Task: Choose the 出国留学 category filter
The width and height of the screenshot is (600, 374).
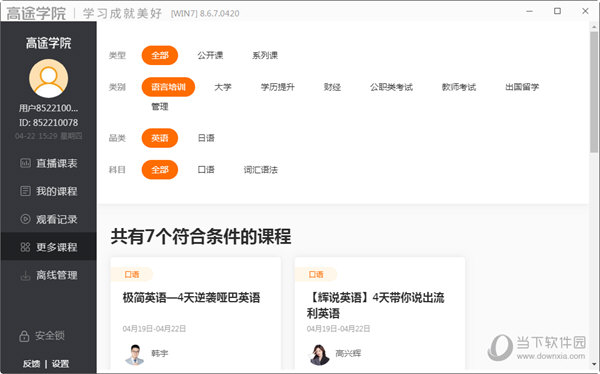Action: 522,87
